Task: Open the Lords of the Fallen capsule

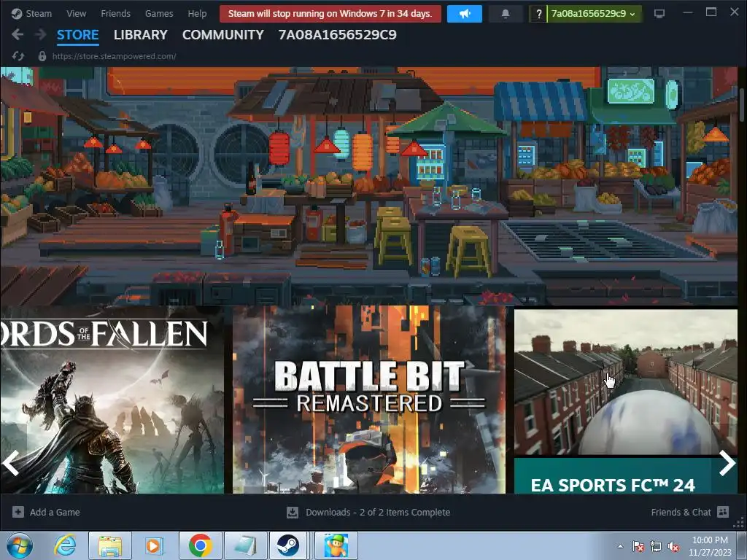Action: [x=112, y=400]
